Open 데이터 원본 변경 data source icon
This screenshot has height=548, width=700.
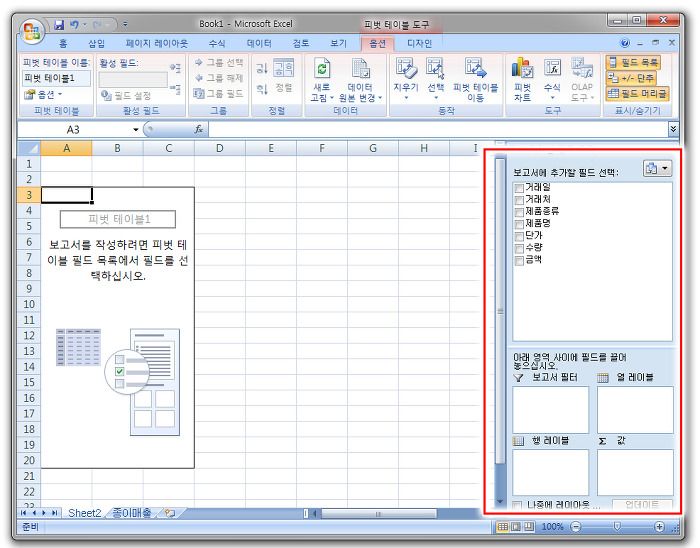360,69
